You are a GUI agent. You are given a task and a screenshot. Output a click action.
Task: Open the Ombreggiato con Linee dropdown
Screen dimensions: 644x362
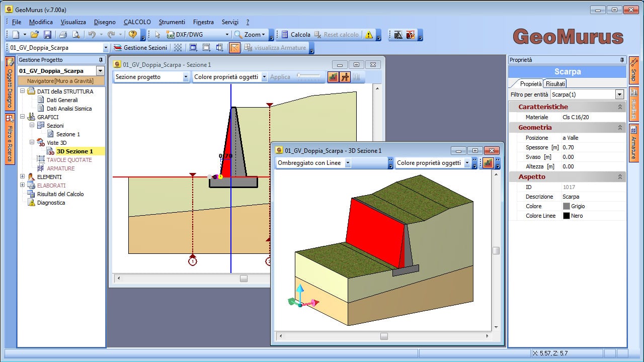coord(348,163)
